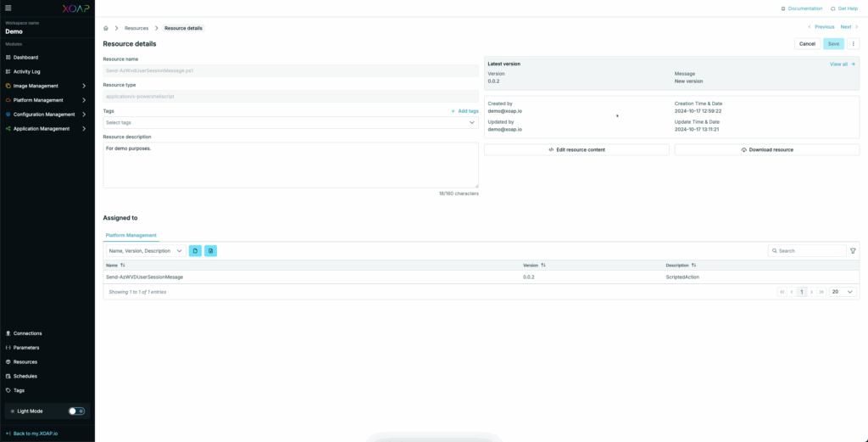Image resolution: width=868 pixels, height=442 pixels.
Task: Switch to the Platform Management tab
Action: [x=131, y=235]
